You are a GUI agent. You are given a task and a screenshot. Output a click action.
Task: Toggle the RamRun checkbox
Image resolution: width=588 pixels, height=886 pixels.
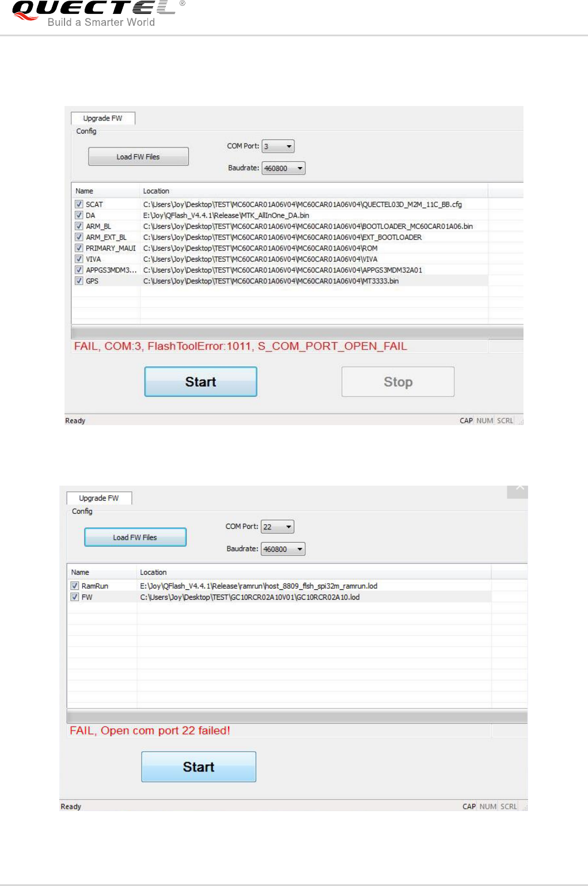coord(75,585)
